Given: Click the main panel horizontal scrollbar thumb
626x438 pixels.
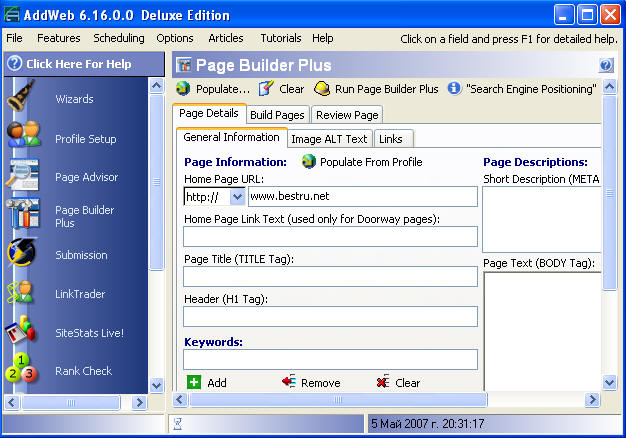Looking at the screenshot, I should point(338,399).
